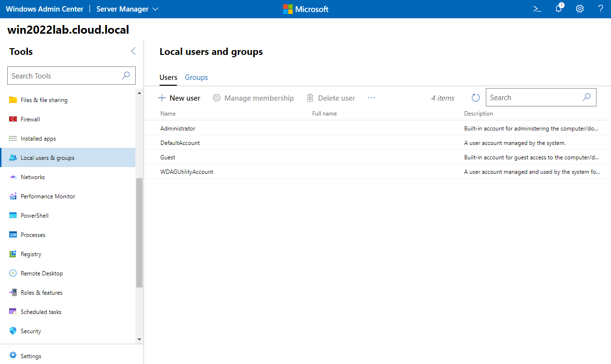Screen dimensions: 611x364
Task: Open the PowerShell tool in sidebar
Action: point(67,216)
